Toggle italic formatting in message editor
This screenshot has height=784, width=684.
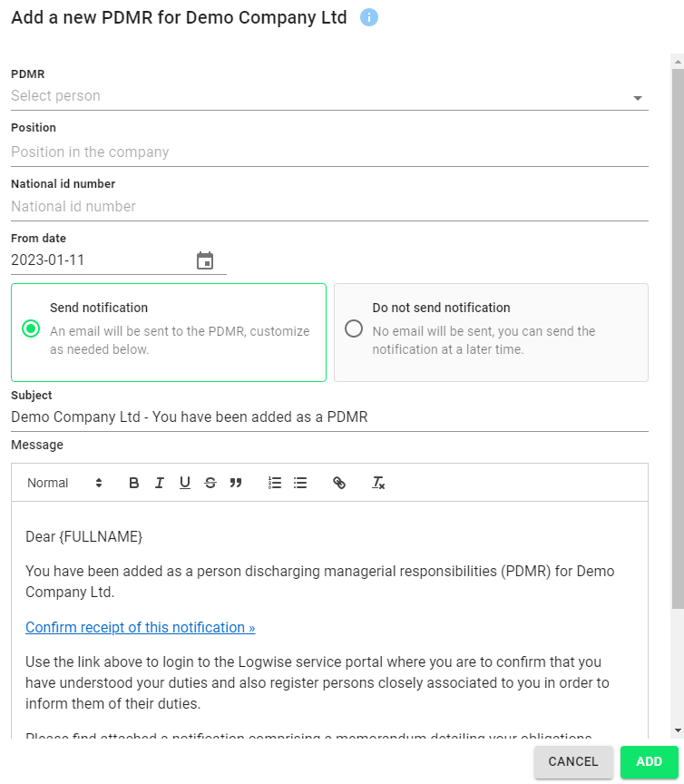tap(159, 483)
